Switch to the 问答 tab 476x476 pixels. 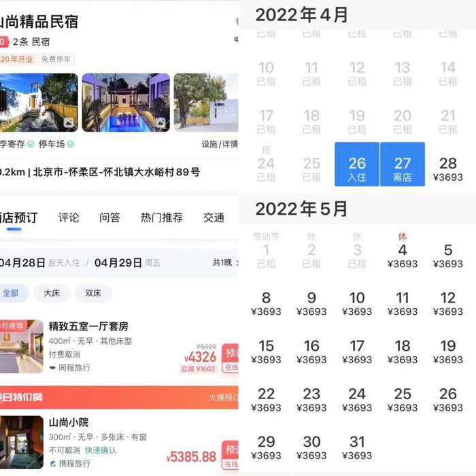(x=110, y=218)
